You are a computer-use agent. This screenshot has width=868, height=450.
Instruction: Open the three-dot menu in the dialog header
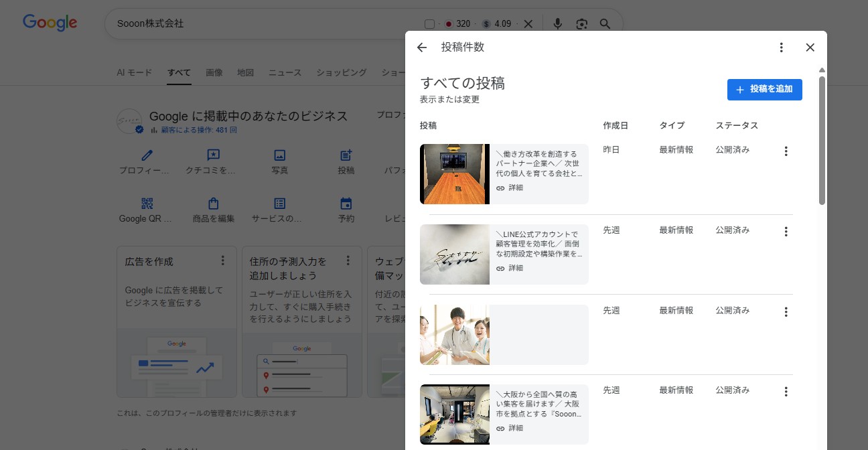[781, 47]
